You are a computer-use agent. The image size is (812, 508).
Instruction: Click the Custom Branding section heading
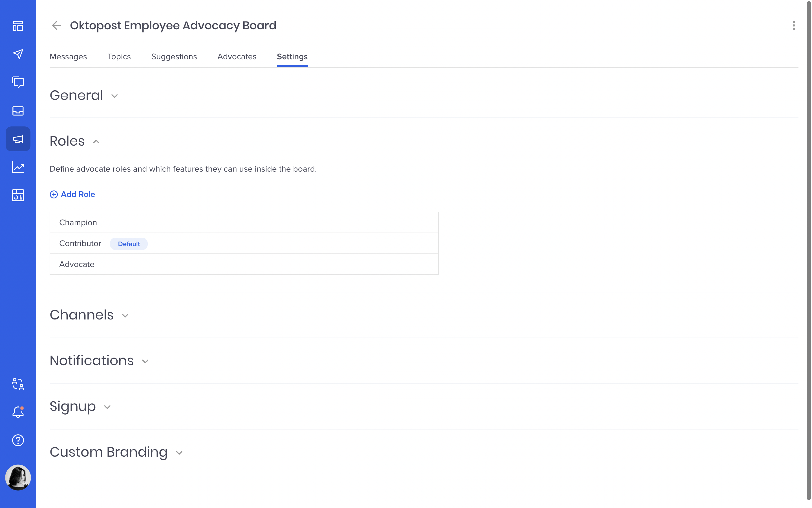point(109,452)
